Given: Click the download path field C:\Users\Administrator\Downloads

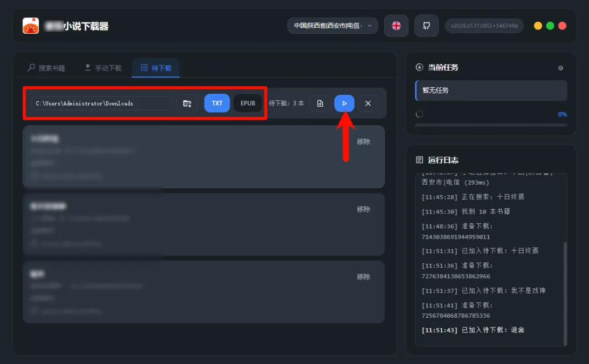Looking at the screenshot, I should (101, 103).
